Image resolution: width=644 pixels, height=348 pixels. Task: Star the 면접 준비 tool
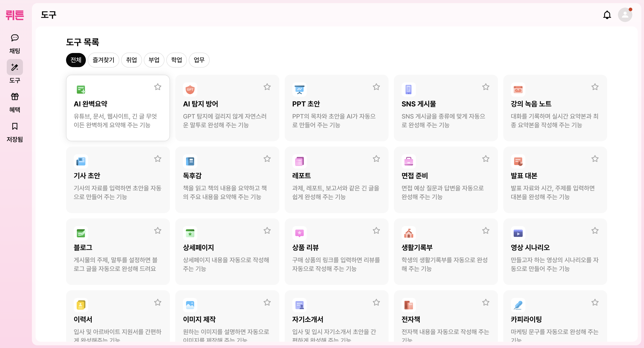486,159
